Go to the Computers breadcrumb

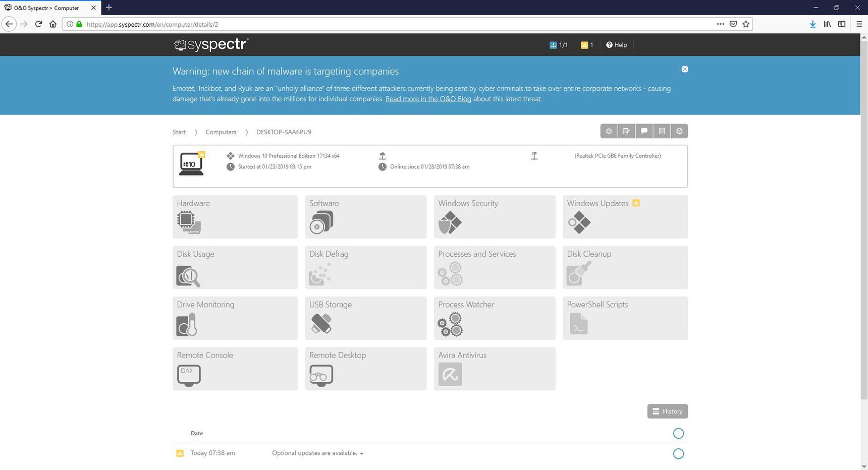221,132
